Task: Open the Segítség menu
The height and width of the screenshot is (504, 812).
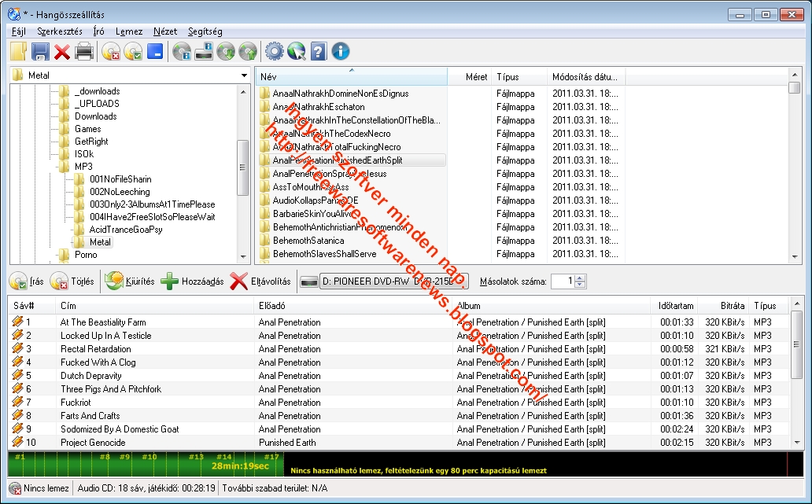Action: [205, 31]
